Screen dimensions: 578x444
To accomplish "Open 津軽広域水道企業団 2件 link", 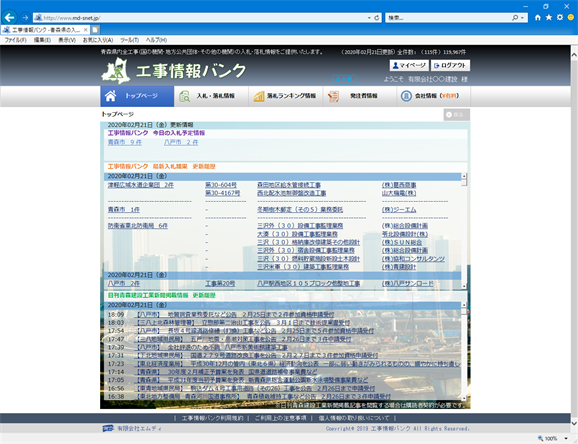I will click(x=140, y=185).
